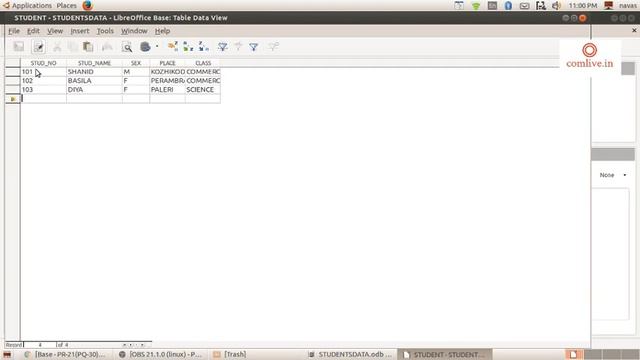640x360 pixels.
Task: Click the Wi-Fi network indicator icon
Action: (x=476, y=6)
